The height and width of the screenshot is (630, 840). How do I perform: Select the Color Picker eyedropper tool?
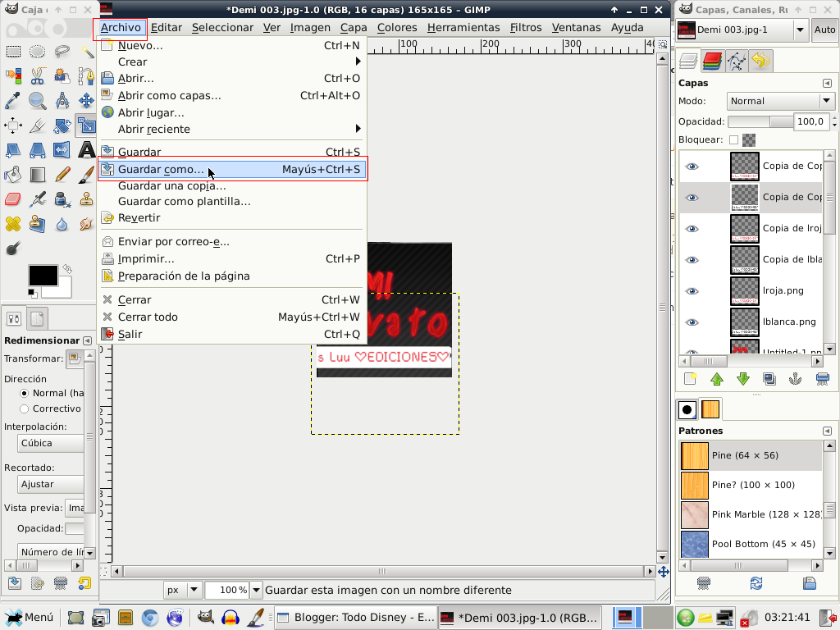click(13, 101)
